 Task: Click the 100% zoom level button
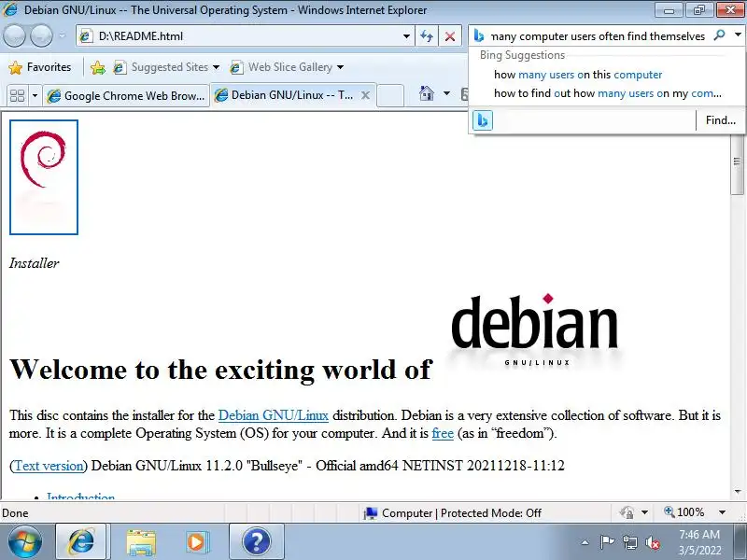(684, 512)
